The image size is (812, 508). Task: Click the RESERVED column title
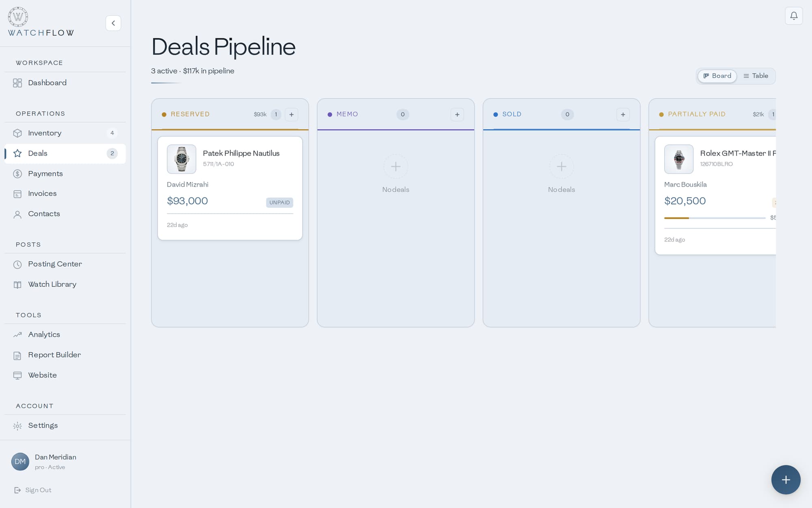(190, 114)
